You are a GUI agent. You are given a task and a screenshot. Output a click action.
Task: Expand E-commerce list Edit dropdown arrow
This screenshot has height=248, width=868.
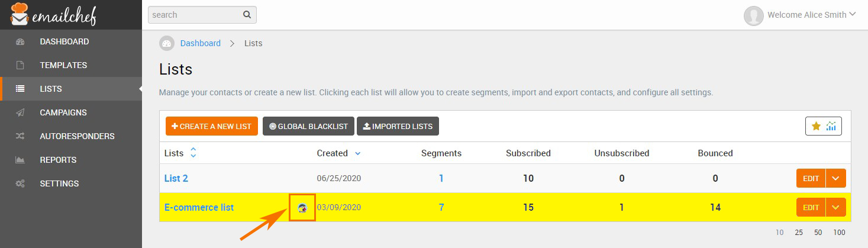coord(836,207)
